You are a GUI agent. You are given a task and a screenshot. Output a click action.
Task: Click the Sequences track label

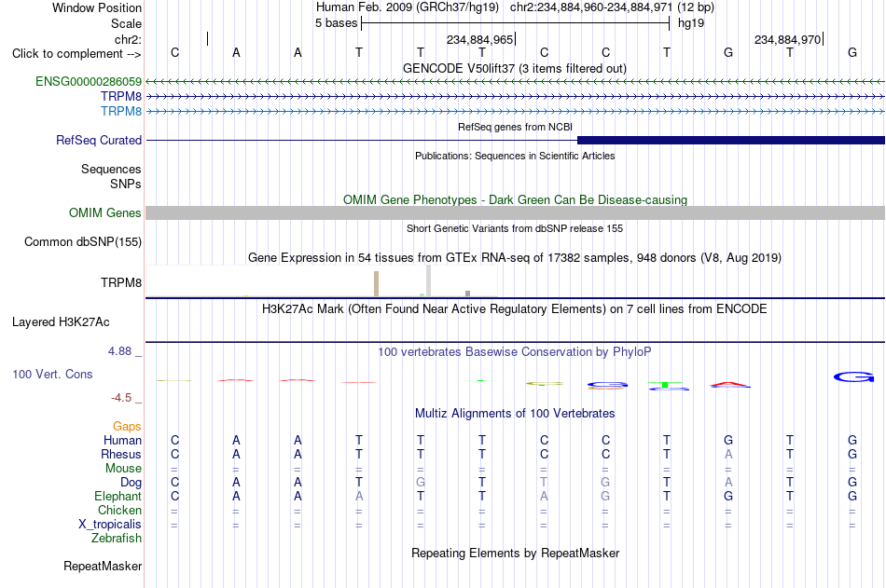[x=111, y=169]
